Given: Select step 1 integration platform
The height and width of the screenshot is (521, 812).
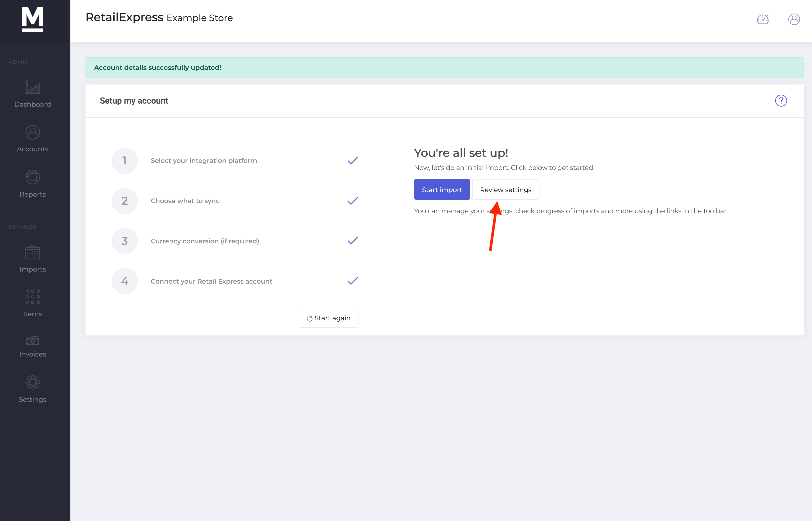Looking at the screenshot, I should tap(235, 161).
